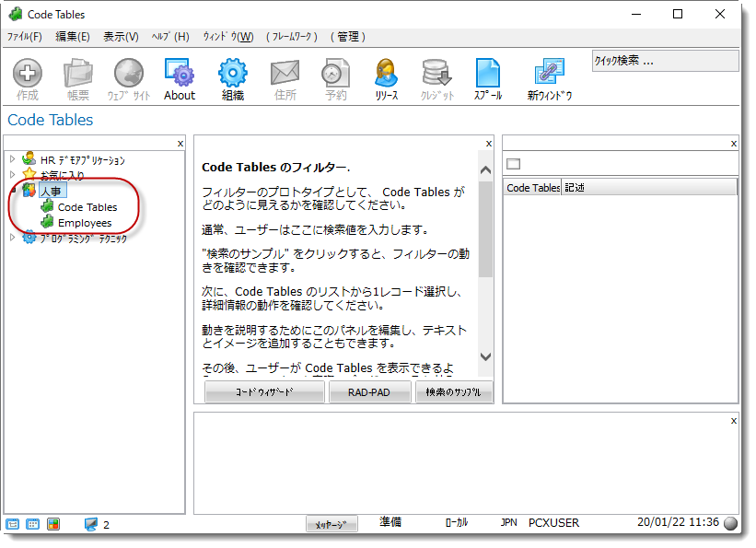
Task: Click the プログラミング テクニック gear icon
Action: point(29,238)
